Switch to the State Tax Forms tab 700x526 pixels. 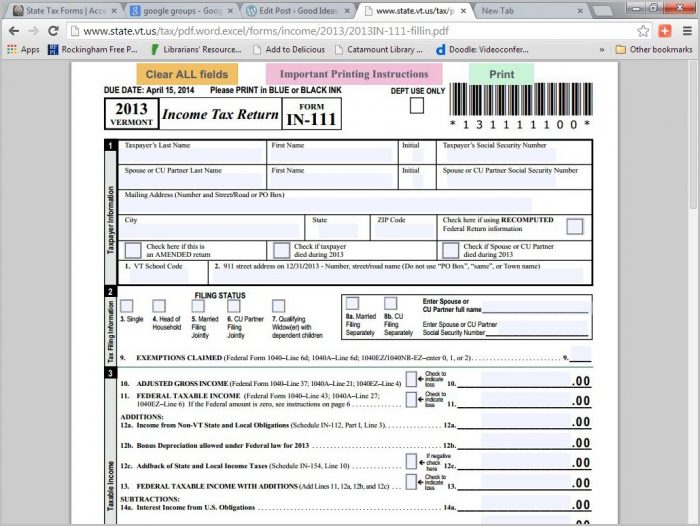click(x=64, y=11)
